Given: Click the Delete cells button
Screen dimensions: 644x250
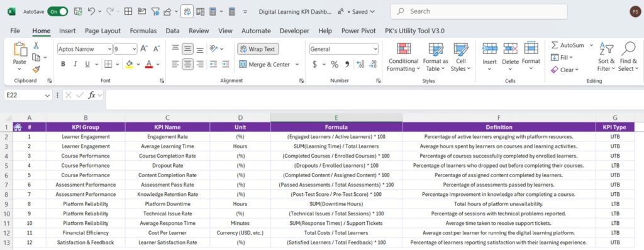Looking at the screenshot, I should pos(511,57).
